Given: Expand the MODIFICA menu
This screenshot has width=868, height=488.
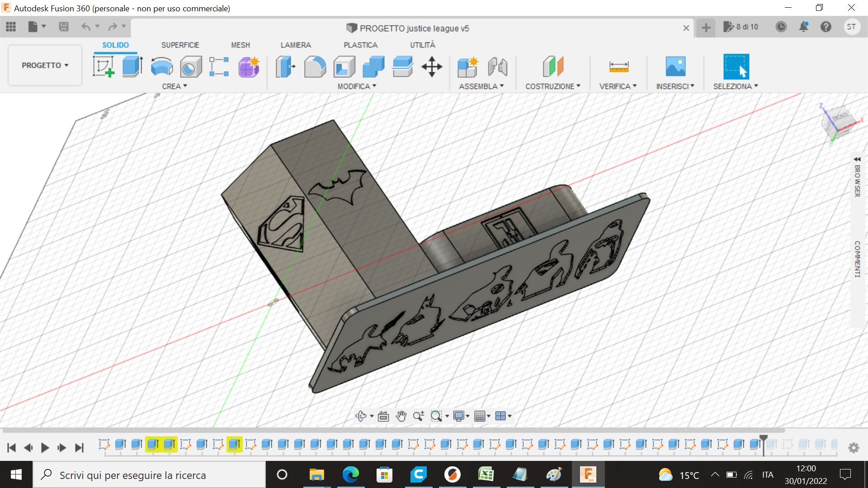Looking at the screenshot, I should click(x=357, y=86).
